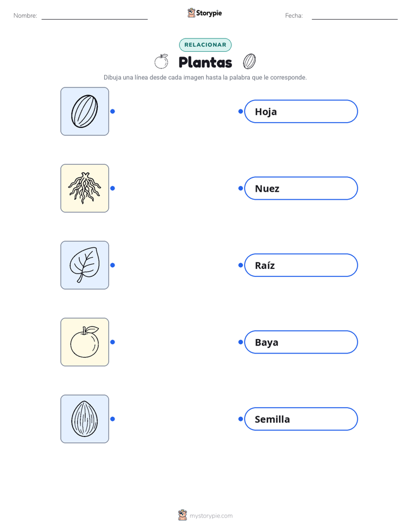This screenshot has height=532, width=411.
Task: Select the Nuez word box
Action: (x=301, y=188)
